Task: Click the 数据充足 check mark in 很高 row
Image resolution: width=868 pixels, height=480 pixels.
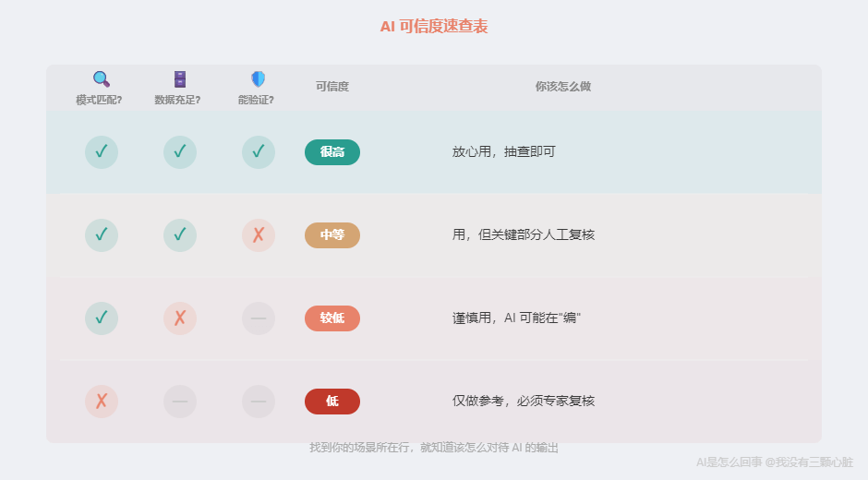Action: (x=180, y=152)
